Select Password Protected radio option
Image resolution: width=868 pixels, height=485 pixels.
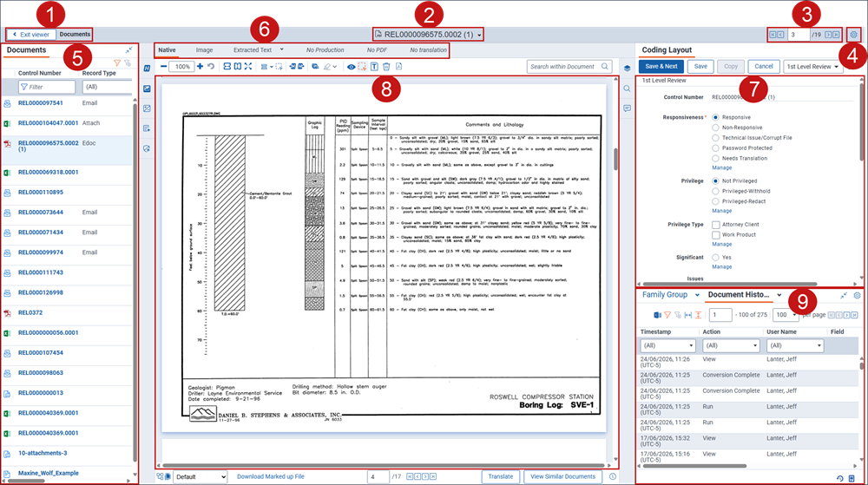point(715,148)
